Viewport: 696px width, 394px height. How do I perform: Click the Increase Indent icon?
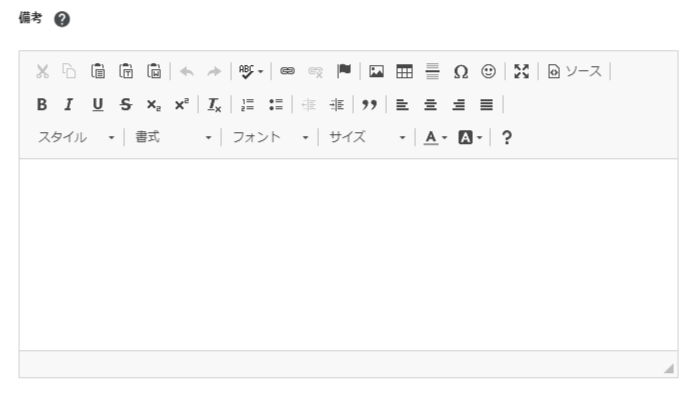click(336, 105)
